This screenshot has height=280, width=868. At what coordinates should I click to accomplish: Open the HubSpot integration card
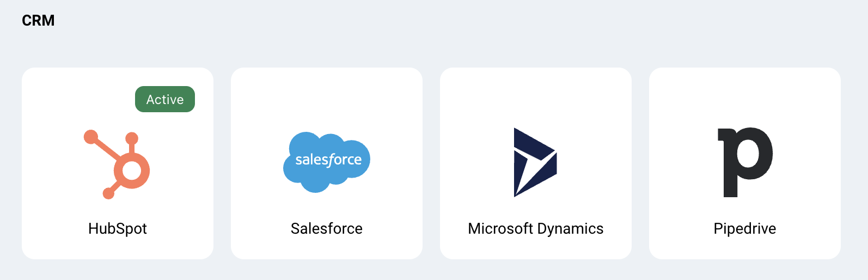(x=118, y=163)
